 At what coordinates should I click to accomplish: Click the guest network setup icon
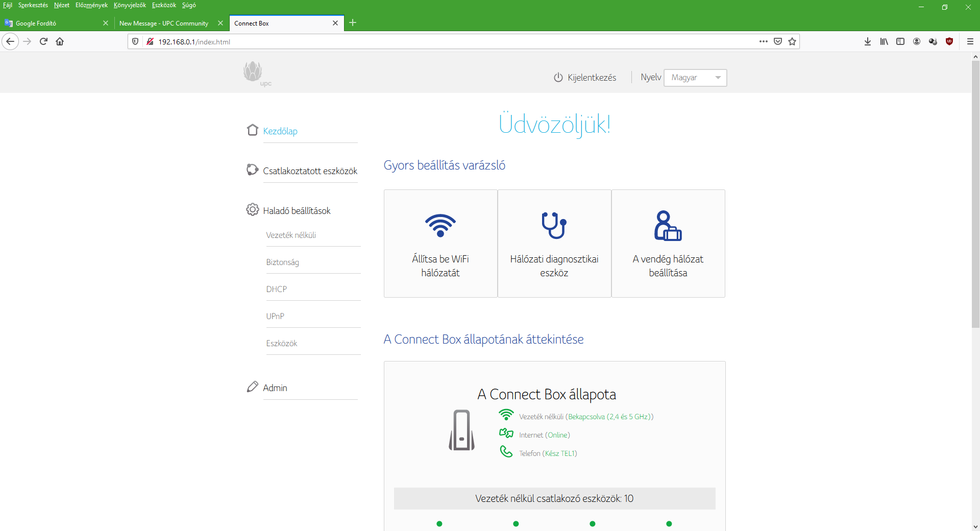coord(668,225)
